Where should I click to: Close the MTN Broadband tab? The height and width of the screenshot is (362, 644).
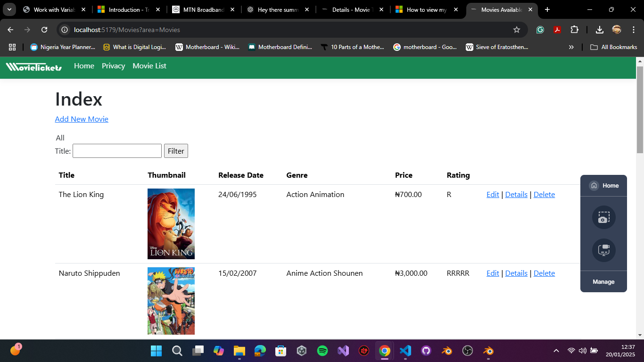232,9
